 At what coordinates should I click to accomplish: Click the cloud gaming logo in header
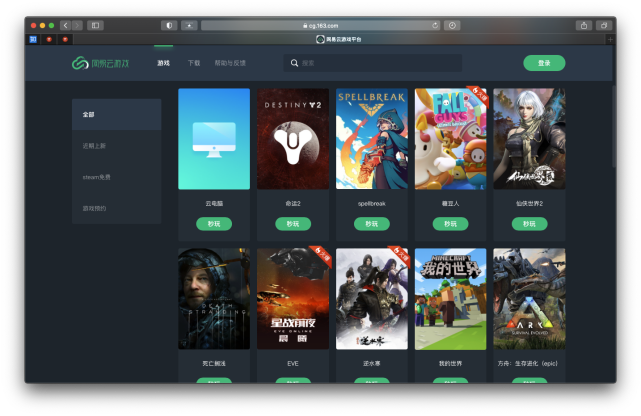click(101, 63)
